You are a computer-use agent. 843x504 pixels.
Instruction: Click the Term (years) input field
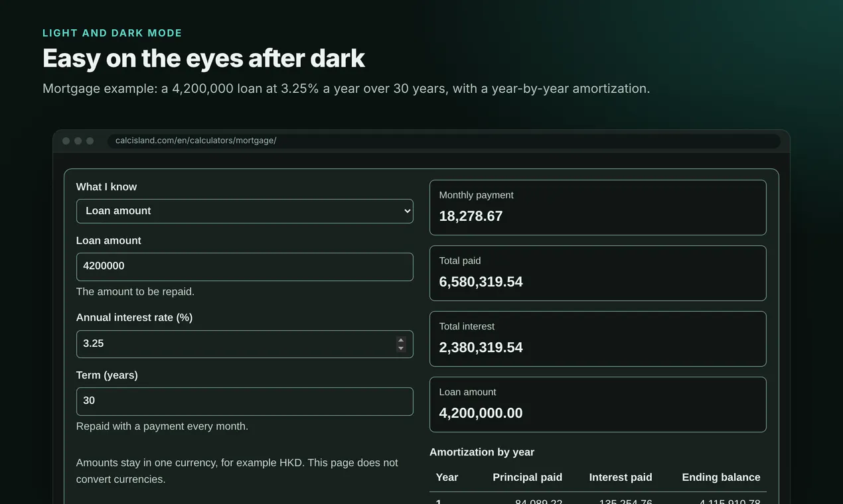[244, 401]
